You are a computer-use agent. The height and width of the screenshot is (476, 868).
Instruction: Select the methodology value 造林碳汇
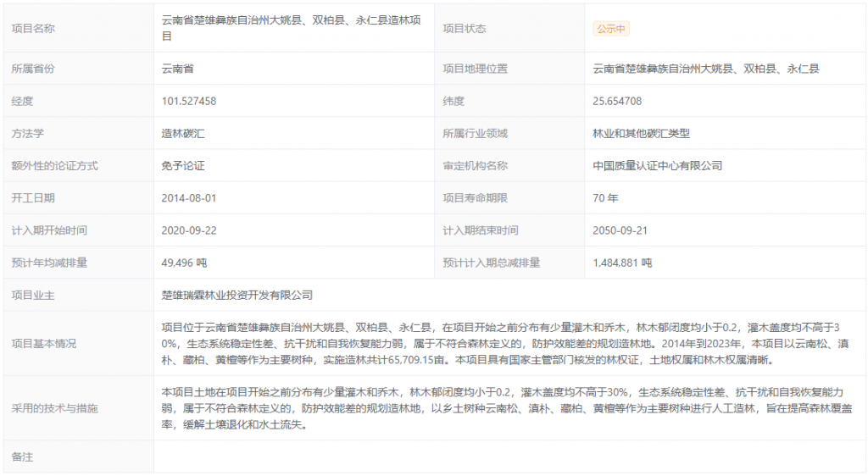click(183, 133)
